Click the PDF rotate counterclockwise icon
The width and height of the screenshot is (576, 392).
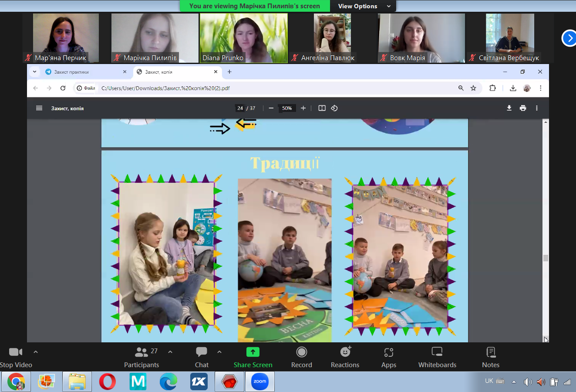[334, 108]
